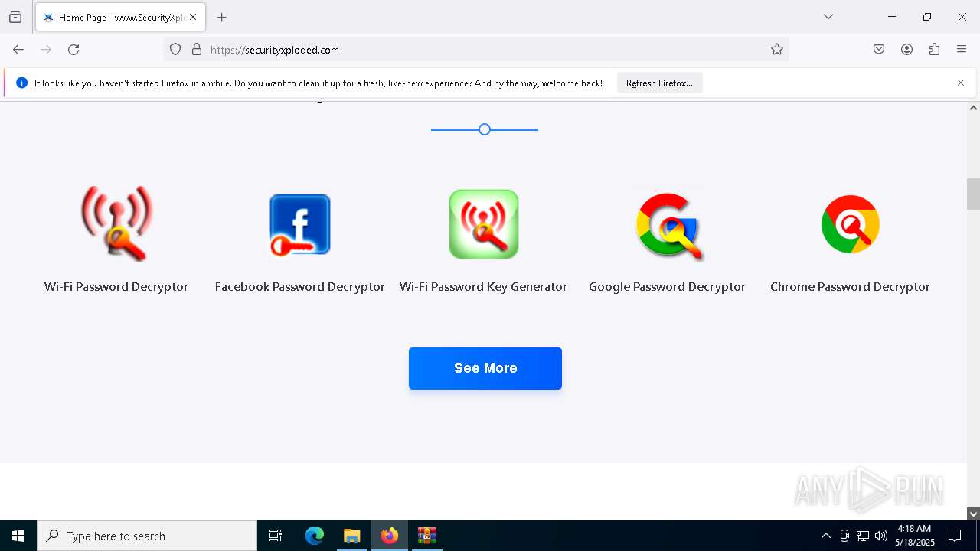
Task: Click the taskbar search box
Action: click(x=147, y=536)
